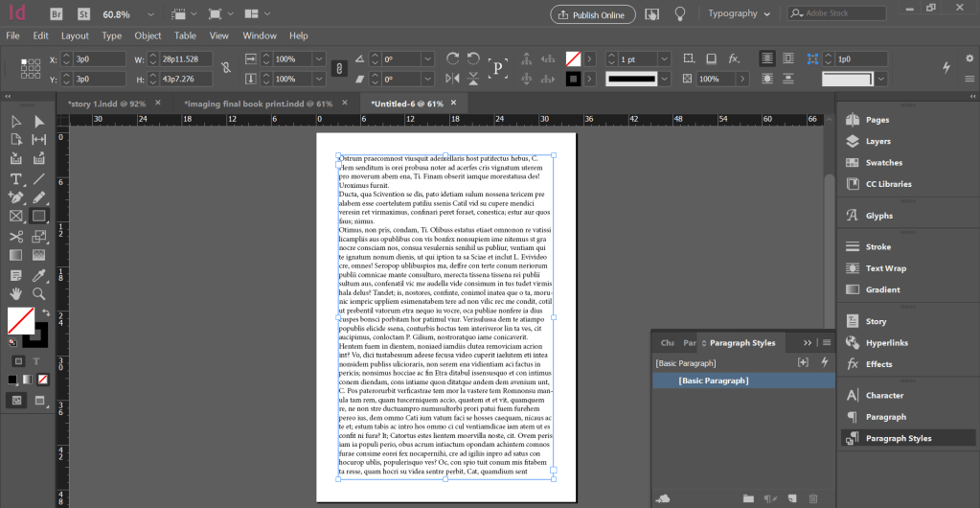This screenshot has height=508, width=980.
Task: Open the Swatches panel
Action: click(883, 163)
